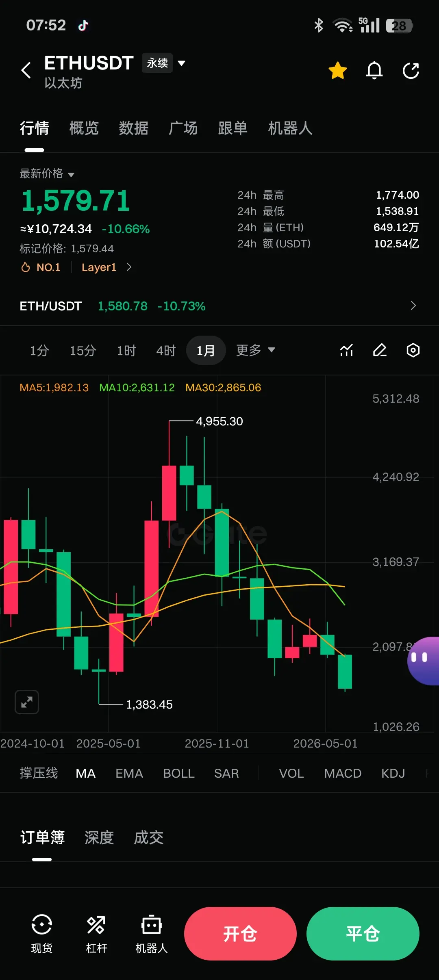The width and height of the screenshot is (439, 980).
Task: Open chart settings hexagon icon
Action: (413, 350)
